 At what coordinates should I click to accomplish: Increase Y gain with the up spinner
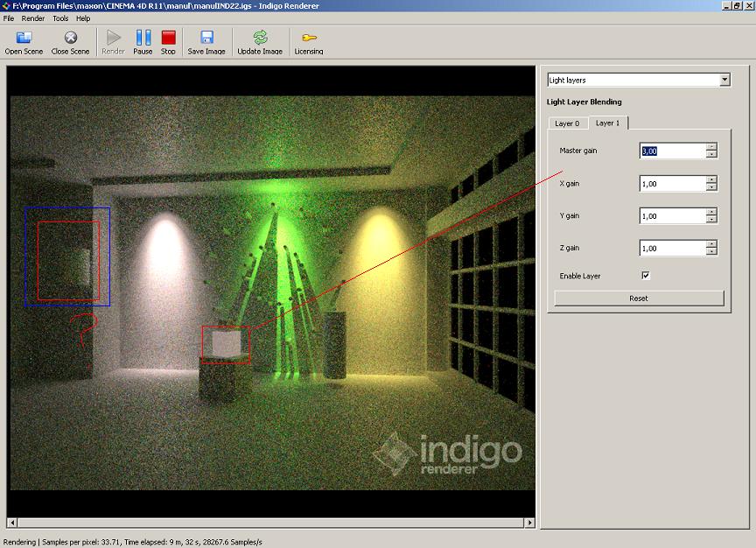711,212
